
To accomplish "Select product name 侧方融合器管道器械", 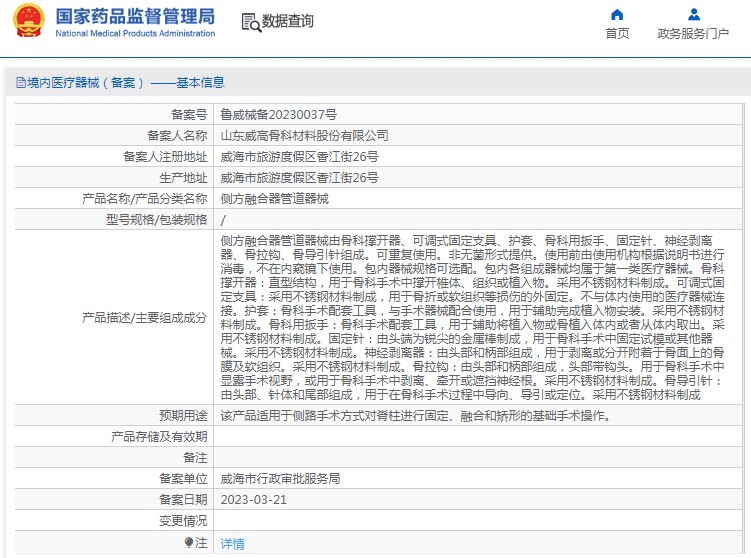I will click(274, 198).
